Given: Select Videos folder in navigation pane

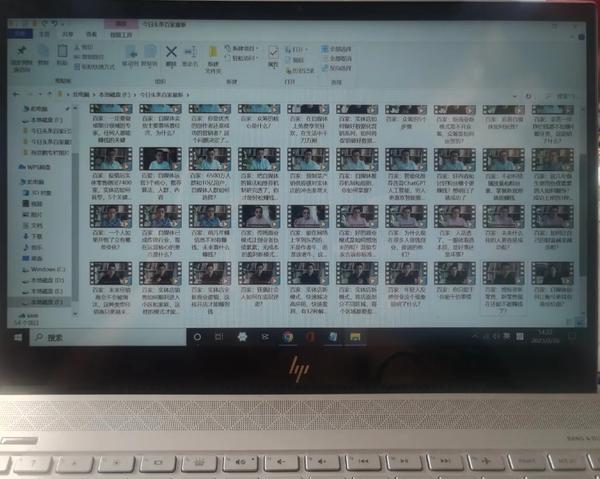Looking at the screenshot, I should 33,204.
